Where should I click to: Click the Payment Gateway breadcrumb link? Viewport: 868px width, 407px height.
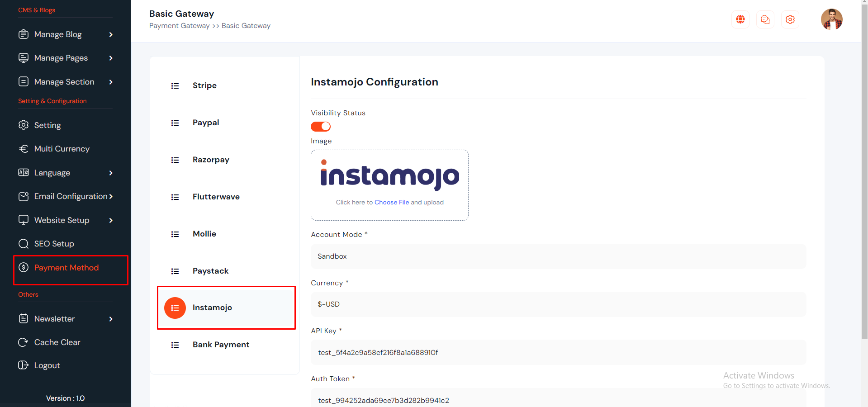tap(180, 26)
